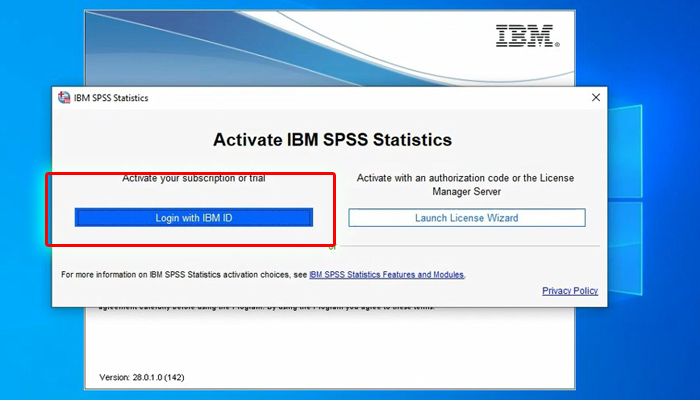Click the Login with IBM ID button
The image size is (700, 400).
coord(194,217)
